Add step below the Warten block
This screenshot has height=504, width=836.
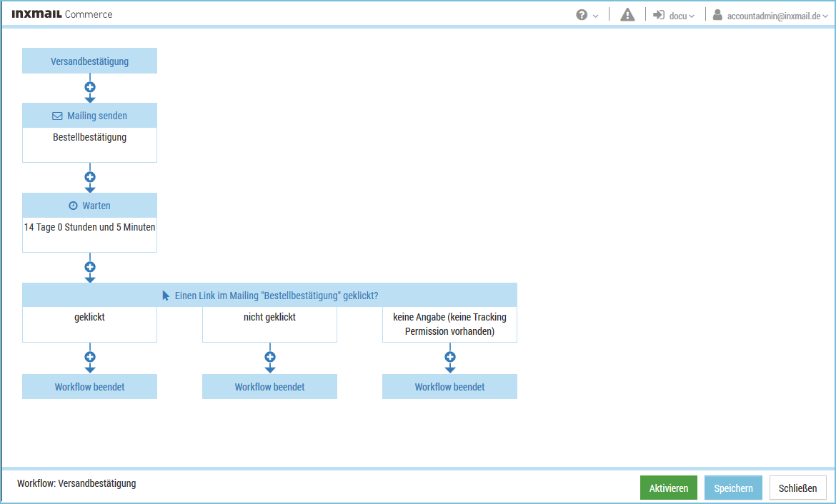coord(90,267)
